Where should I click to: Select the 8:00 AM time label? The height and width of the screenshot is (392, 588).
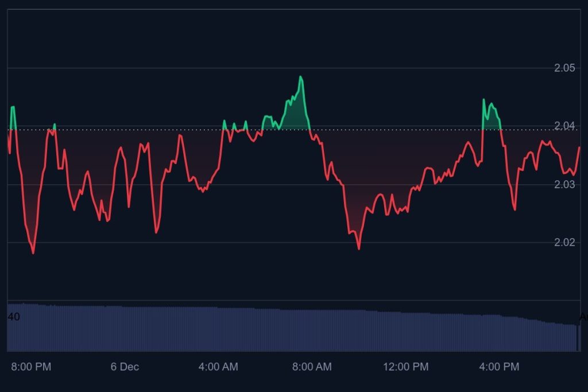pyautogui.click(x=312, y=367)
